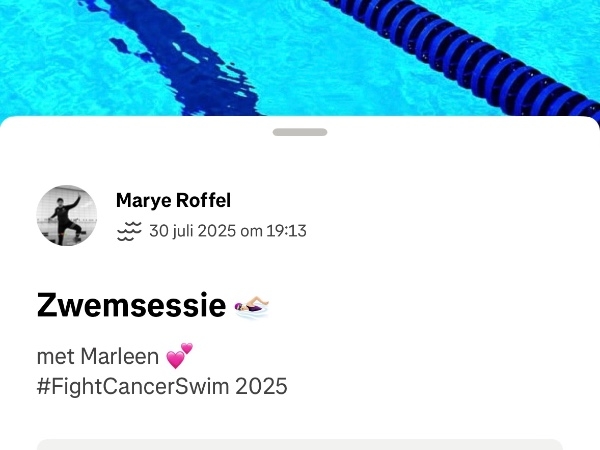Viewport: 600px width, 450px height.
Task: Select the 'met Marleen' description line
Action: [x=115, y=356]
